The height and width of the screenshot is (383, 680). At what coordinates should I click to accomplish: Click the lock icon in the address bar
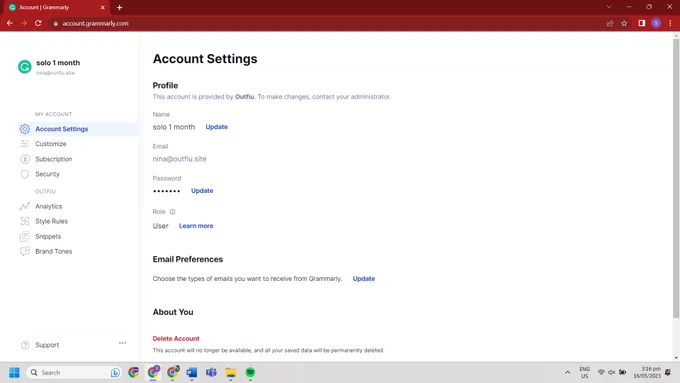tap(56, 23)
